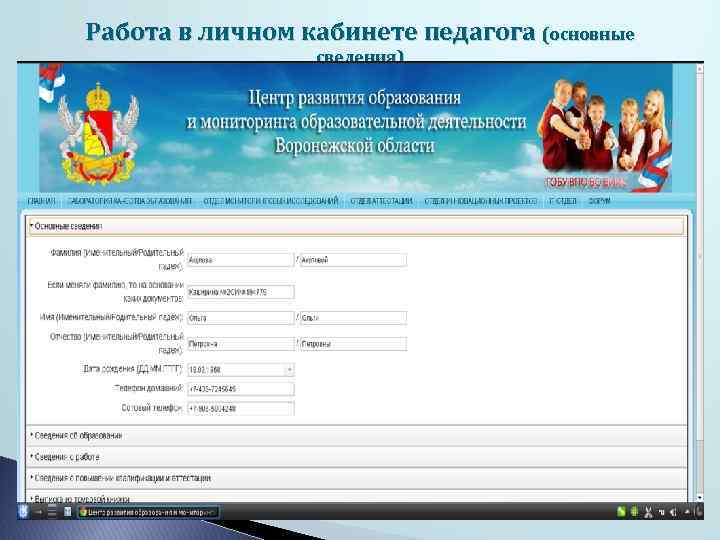
Task: Open the Отдел инновационных проектов menu item
Action: (481, 201)
